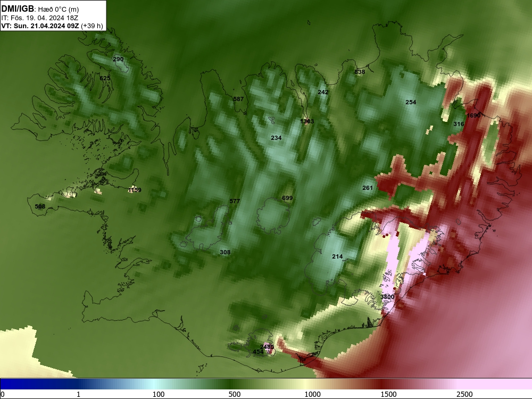
Task: Click the 214 value on the glacier
Action: [x=337, y=256]
